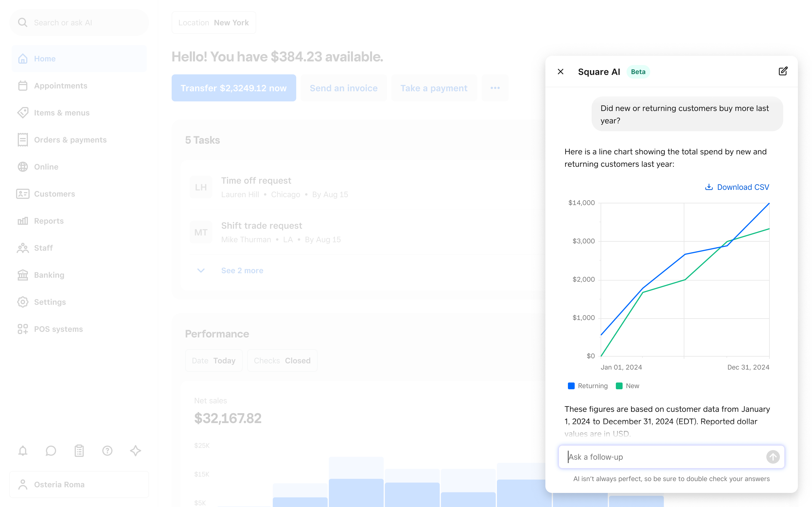Screen dimensions: 812x507
Task: Go to POS systems in sidebar
Action: tap(79, 329)
